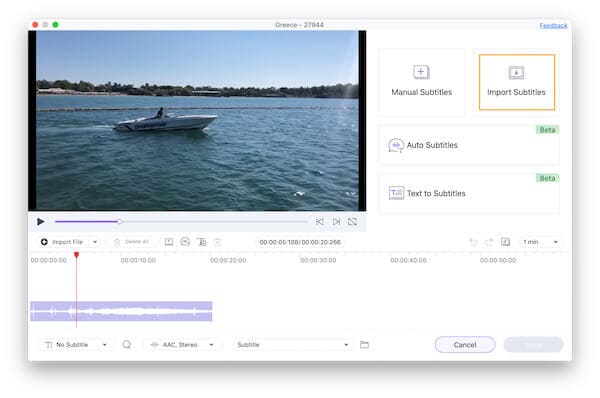Image resolution: width=600 pixels, height=398 pixels.
Task: Click the undo arrow icon
Action: click(x=473, y=242)
